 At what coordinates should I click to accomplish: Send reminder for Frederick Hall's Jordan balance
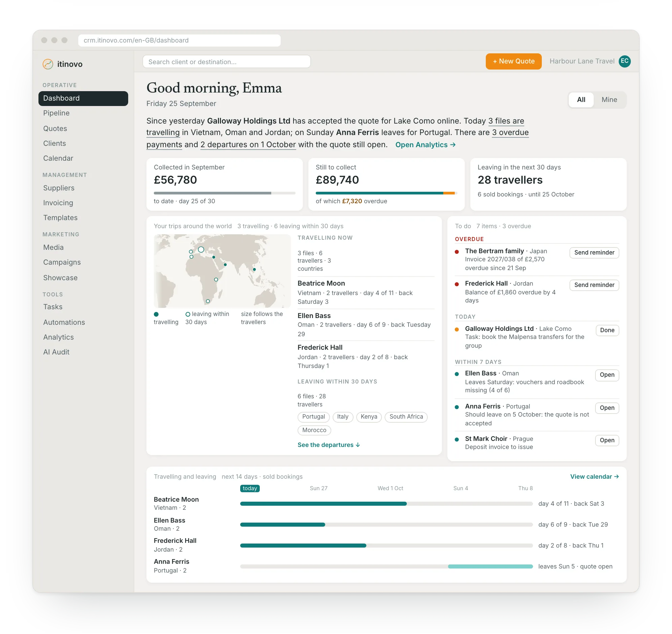click(594, 285)
